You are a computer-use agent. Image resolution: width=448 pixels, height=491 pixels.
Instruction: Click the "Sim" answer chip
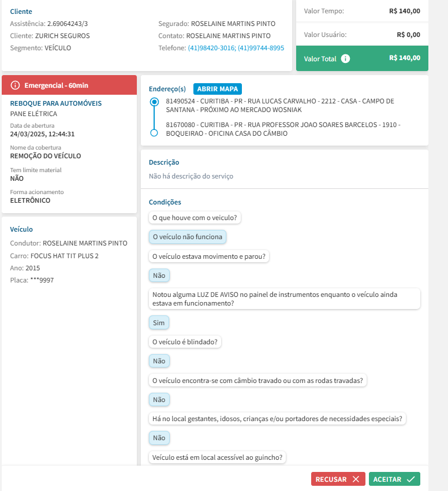tap(159, 322)
